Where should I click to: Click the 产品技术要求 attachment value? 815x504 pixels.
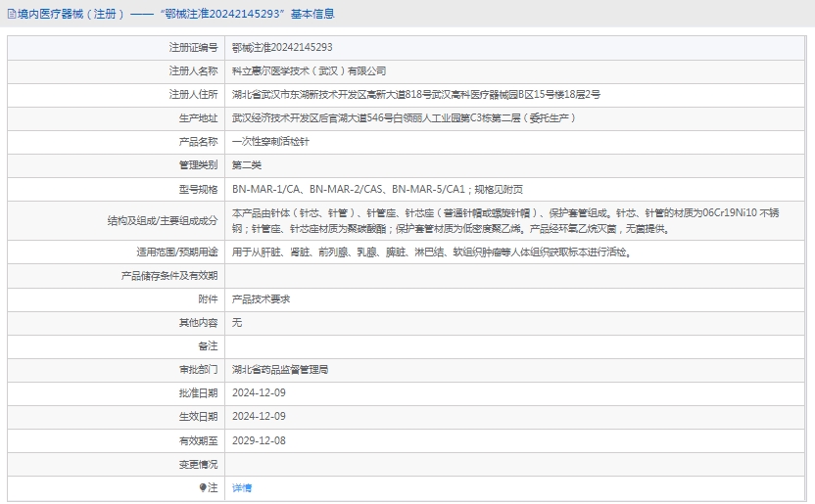pos(261,298)
